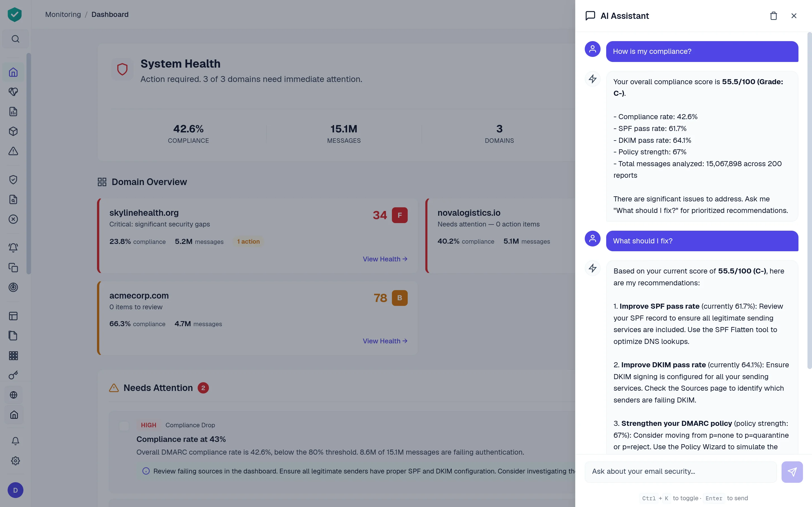Open the key credentials icon
The height and width of the screenshot is (507, 812).
(14, 375)
